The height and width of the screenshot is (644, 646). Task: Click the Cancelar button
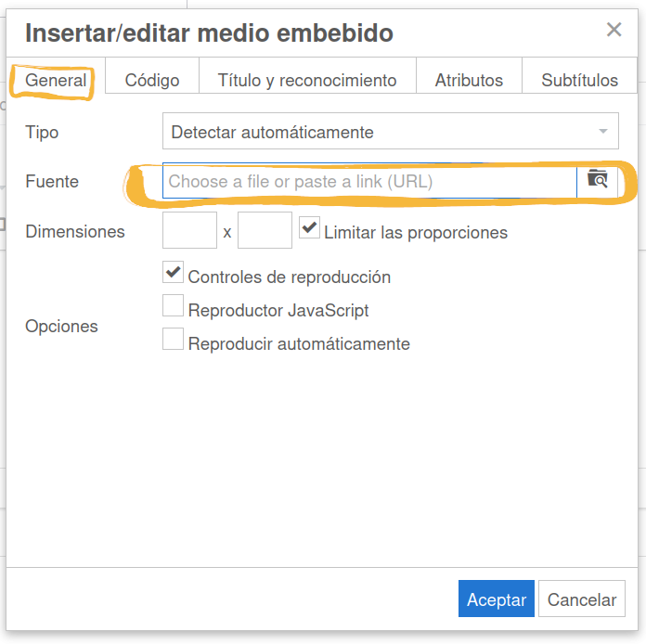(582, 599)
